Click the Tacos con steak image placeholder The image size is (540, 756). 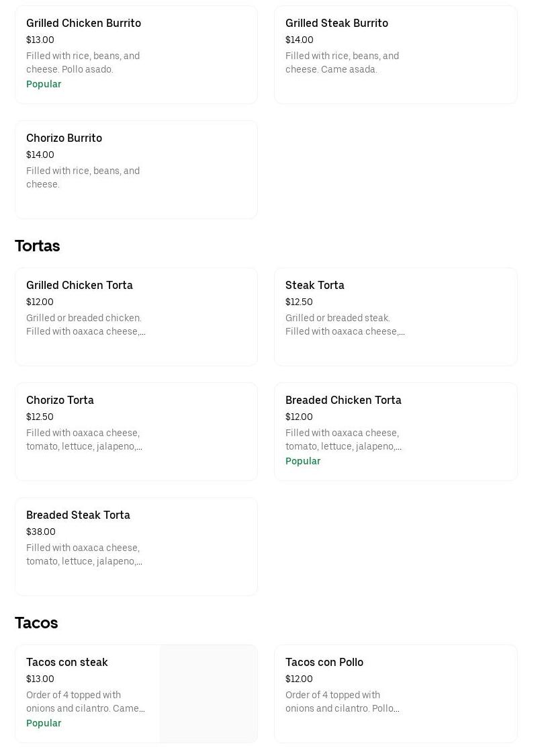[x=208, y=694]
